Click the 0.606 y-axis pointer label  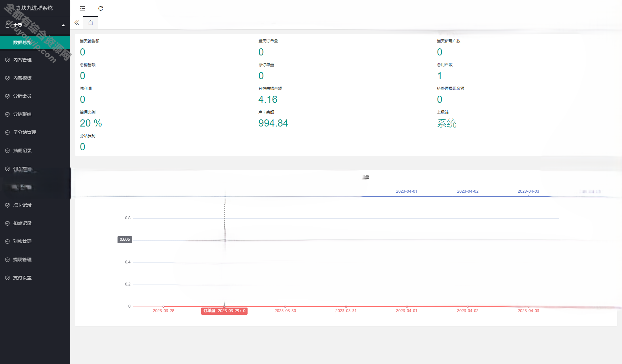coord(125,240)
